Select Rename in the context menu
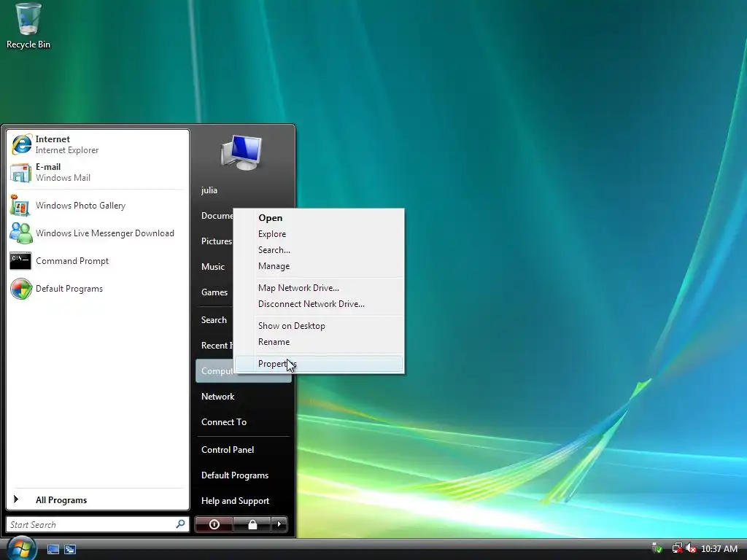Image resolution: width=747 pixels, height=560 pixels. (x=318, y=342)
